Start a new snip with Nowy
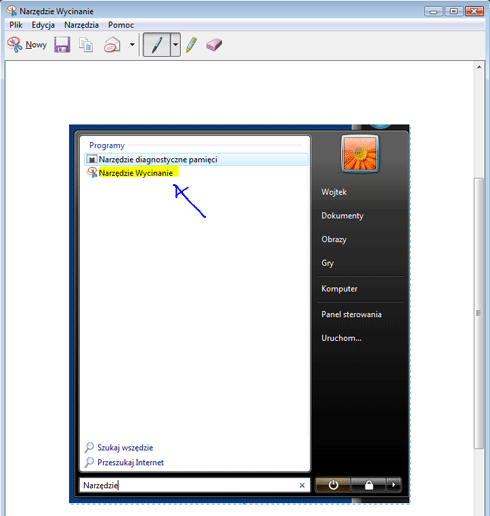This screenshot has height=516, width=490. [27, 45]
